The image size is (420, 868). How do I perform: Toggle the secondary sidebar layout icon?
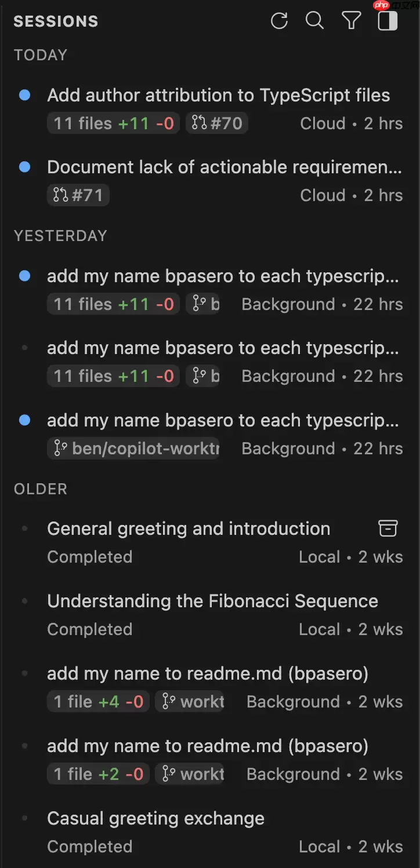(x=386, y=20)
